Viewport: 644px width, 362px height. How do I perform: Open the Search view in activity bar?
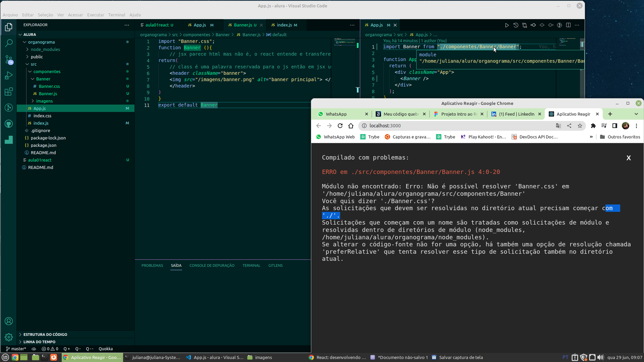point(9,43)
